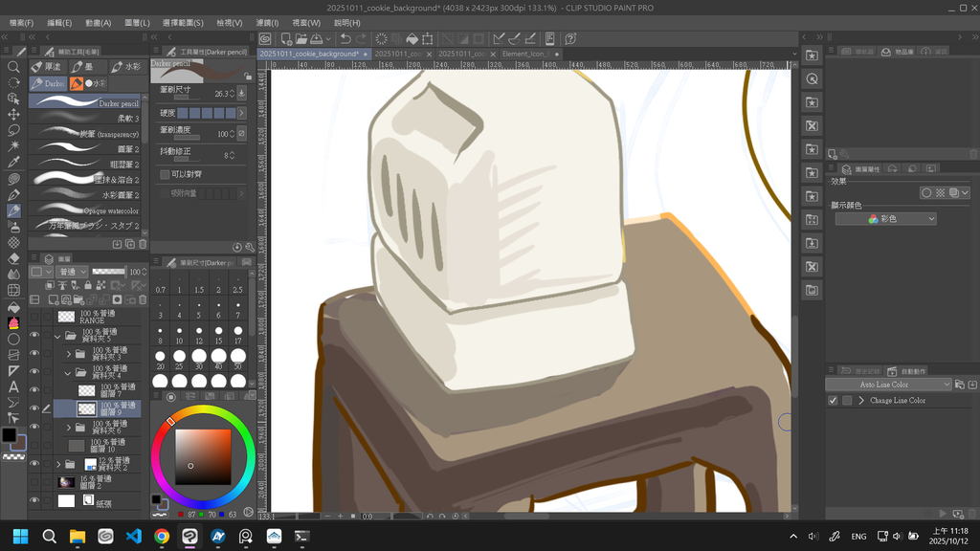Select the Text tool

13,386
